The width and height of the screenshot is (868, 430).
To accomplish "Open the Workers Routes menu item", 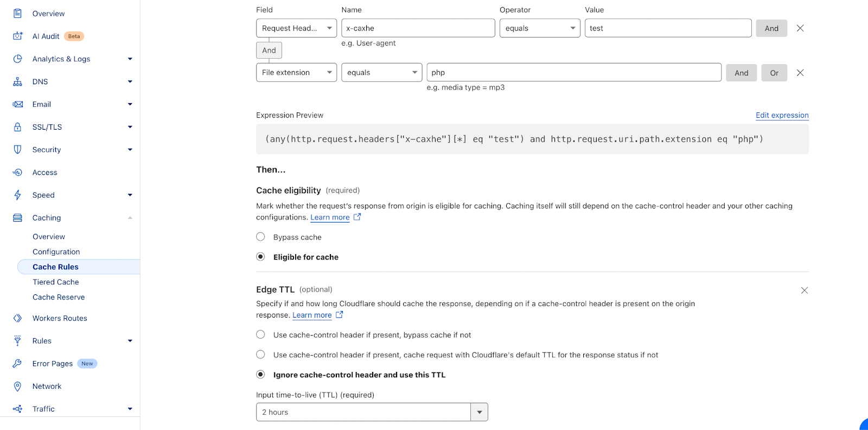I will (60, 318).
